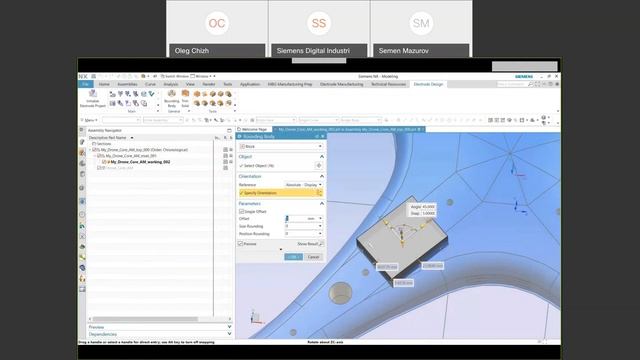The image size is (640, 360).
Task: Toggle checkbox for My_Drone_Core_AM_inset_001
Action: (100, 156)
